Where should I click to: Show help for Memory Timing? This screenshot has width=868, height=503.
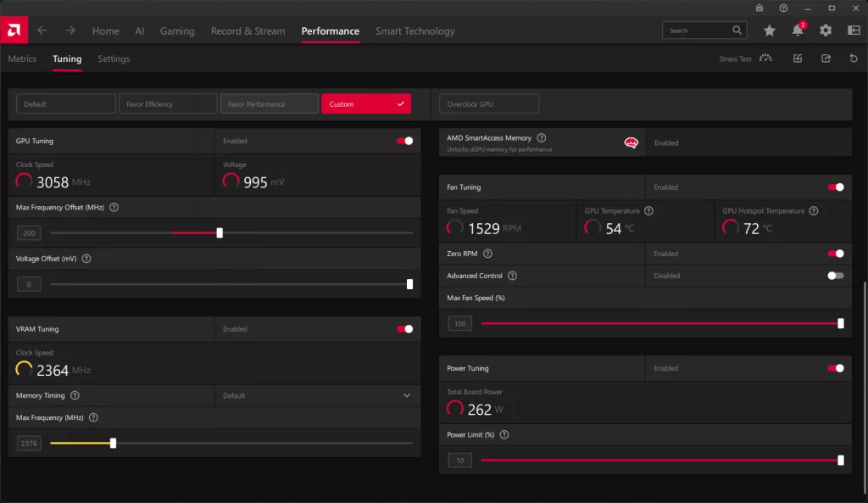point(75,395)
